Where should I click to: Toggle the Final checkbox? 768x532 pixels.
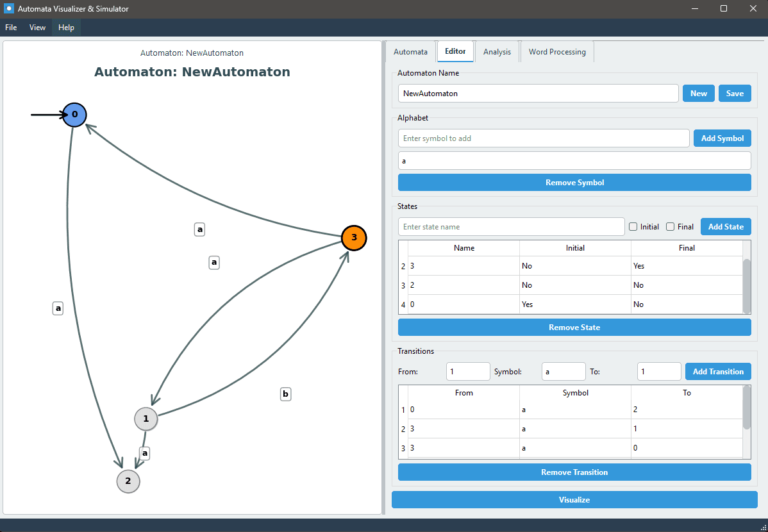[671, 226]
